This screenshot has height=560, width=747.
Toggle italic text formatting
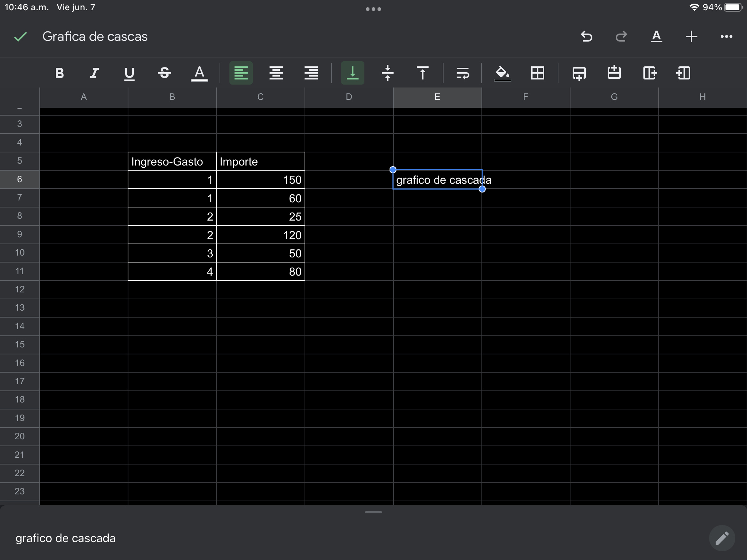94,73
